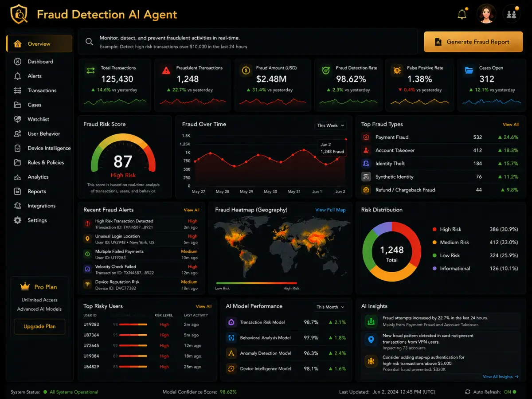Click the Fraud Amount dollar icon
The height and width of the screenshot is (399, 532).
click(x=246, y=70)
